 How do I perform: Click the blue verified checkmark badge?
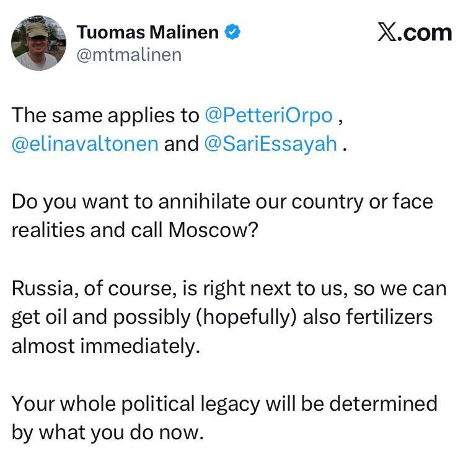pyautogui.click(x=233, y=32)
